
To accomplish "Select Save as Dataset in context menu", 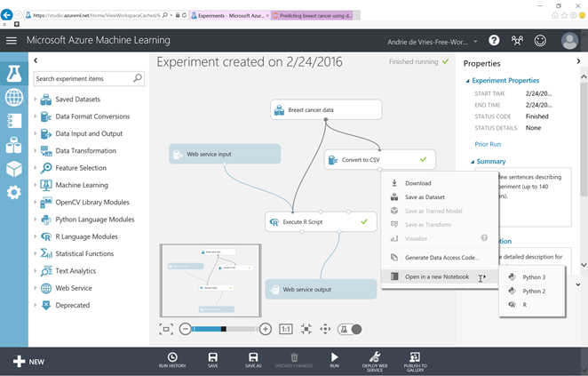I will point(440,197).
